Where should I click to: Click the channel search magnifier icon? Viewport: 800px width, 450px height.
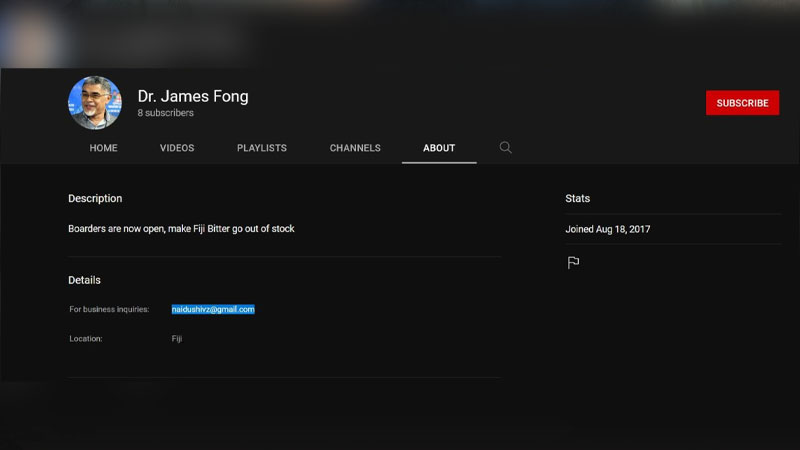pos(505,148)
